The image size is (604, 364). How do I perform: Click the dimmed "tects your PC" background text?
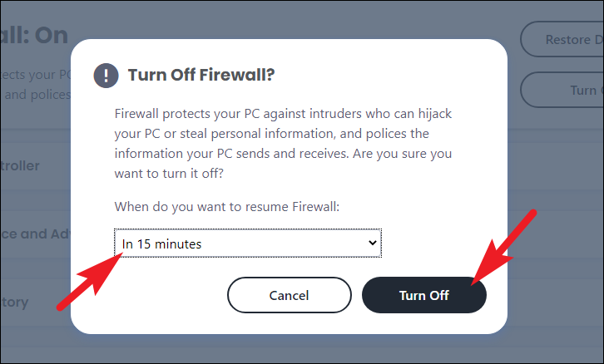click(33, 72)
